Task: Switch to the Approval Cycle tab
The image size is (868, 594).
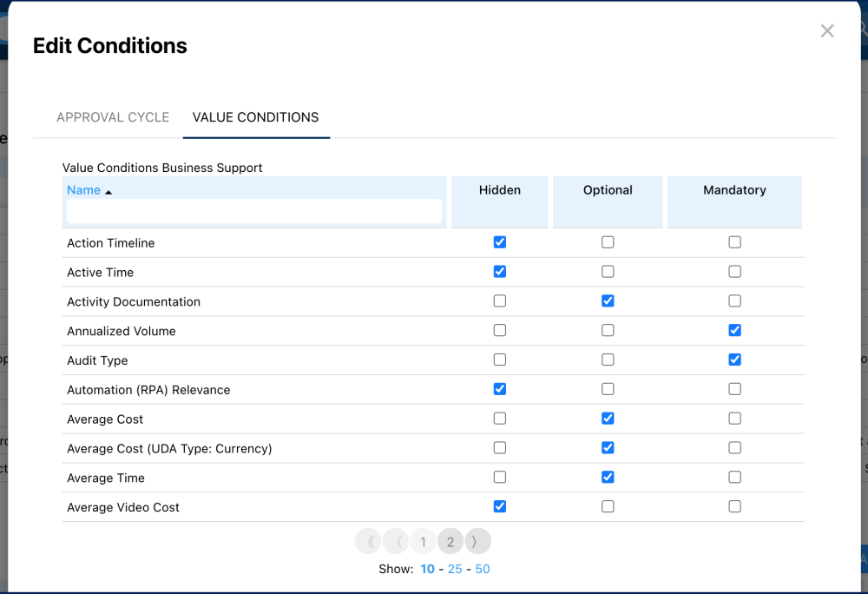Action: (113, 117)
